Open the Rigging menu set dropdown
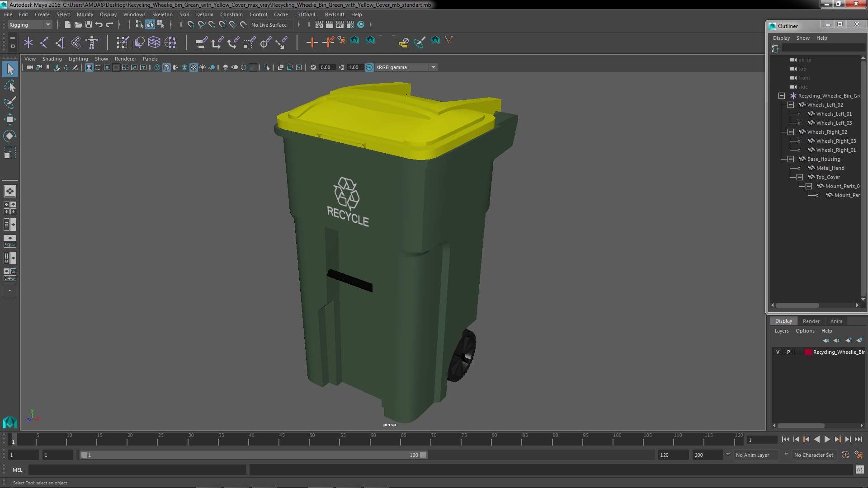 coord(30,25)
